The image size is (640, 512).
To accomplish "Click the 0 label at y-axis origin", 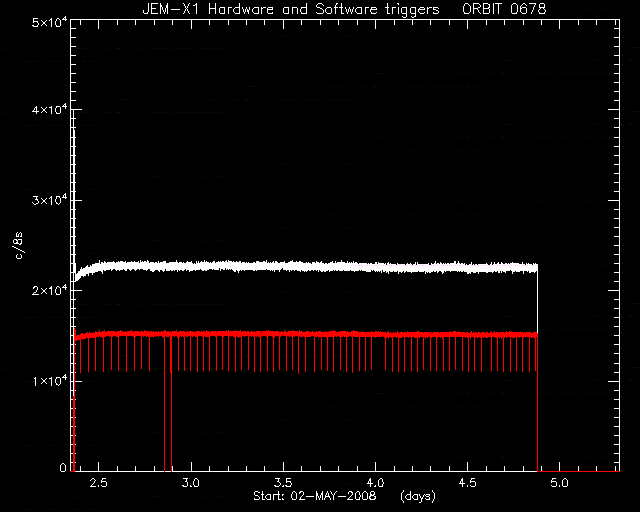I will point(63,467).
